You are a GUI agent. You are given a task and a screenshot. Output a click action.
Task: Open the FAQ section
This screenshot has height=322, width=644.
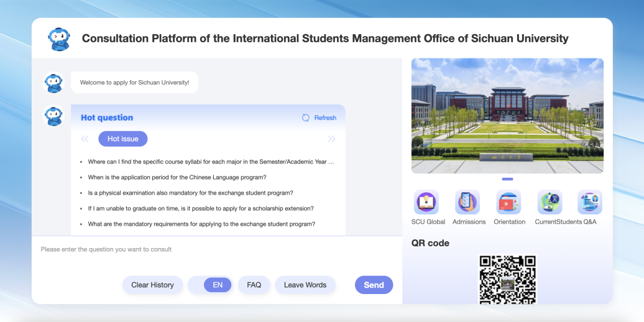[254, 285]
